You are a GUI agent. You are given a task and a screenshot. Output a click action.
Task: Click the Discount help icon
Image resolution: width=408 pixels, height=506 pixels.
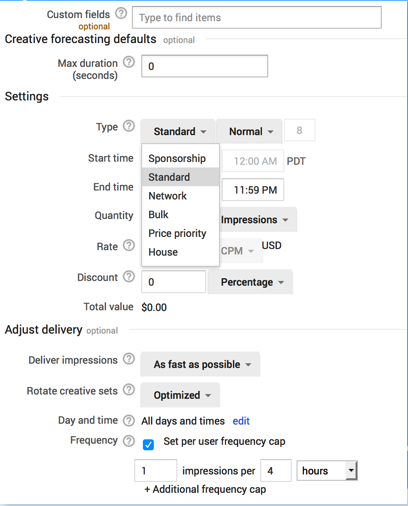129,276
